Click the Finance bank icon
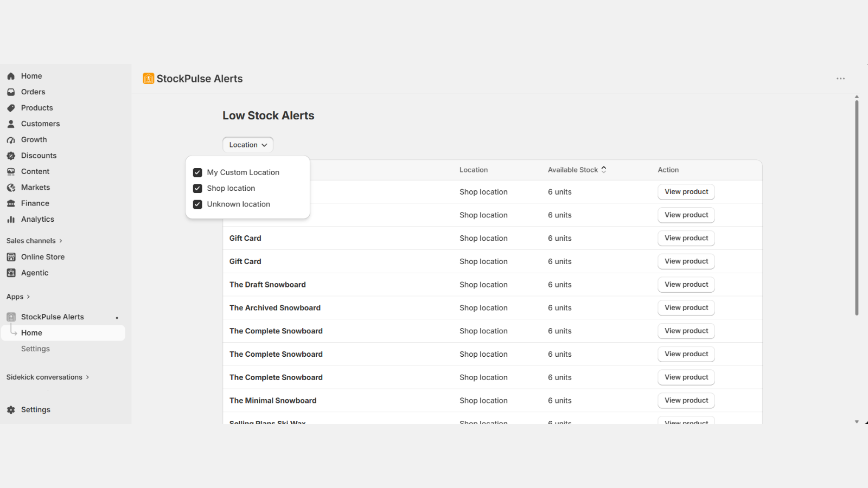The height and width of the screenshot is (488, 868). pos(11,203)
